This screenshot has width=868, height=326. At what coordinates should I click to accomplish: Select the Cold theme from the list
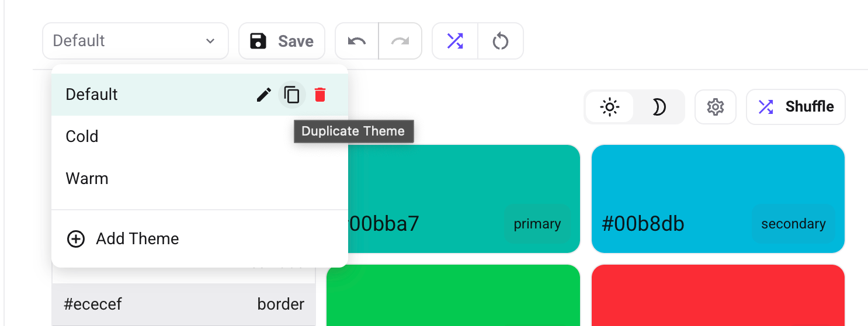82,137
